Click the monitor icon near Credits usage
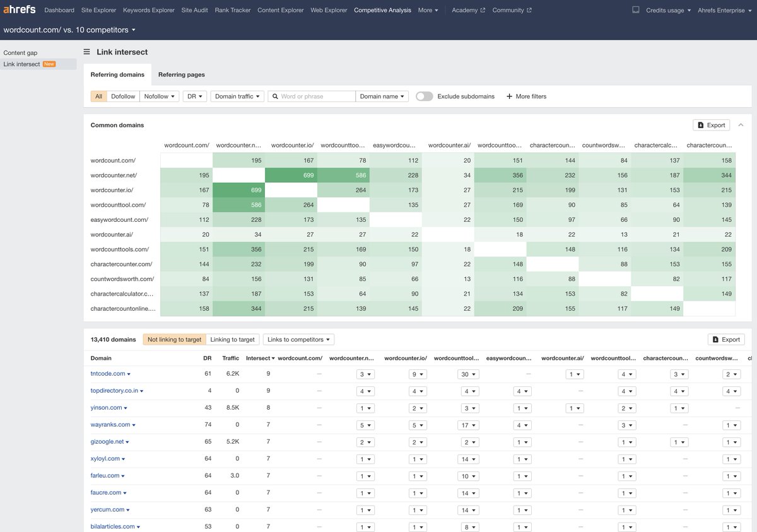The image size is (757, 532). pos(635,10)
